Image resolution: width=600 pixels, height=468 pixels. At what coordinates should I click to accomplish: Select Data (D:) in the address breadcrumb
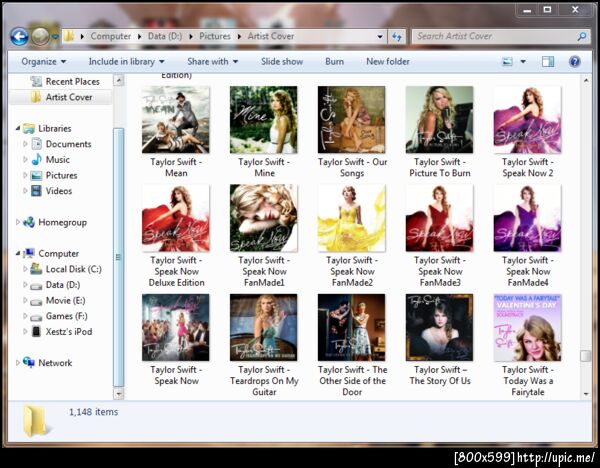point(165,36)
